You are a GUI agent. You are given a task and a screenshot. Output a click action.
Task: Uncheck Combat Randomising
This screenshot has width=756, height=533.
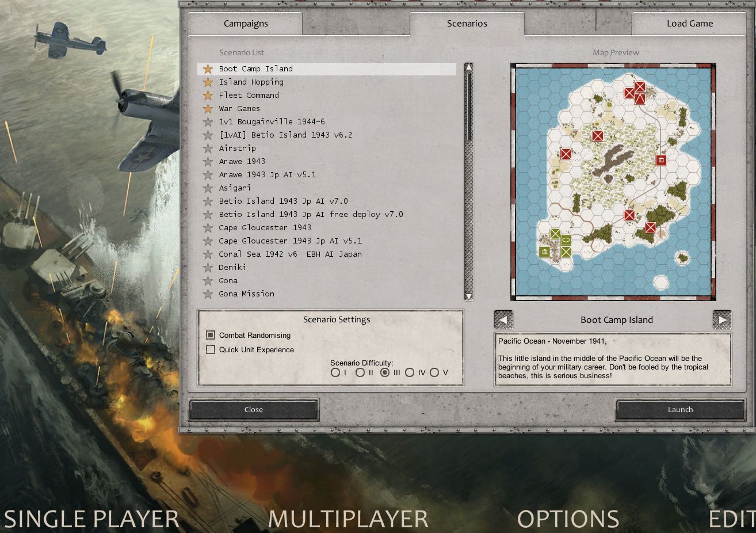(211, 334)
